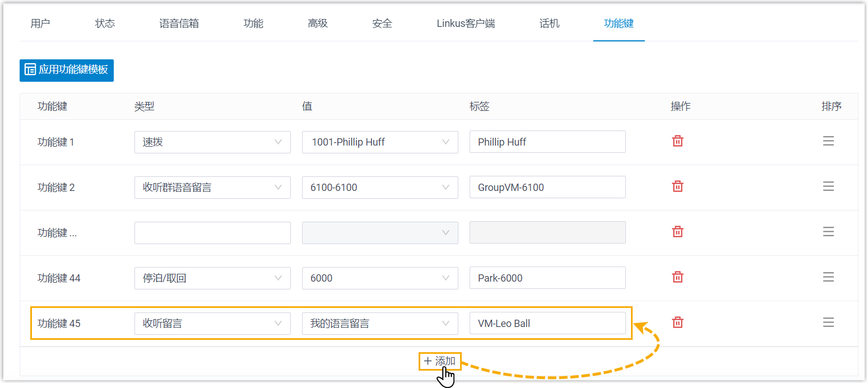Viewport: 868px width, 388px height.
Task: Delete function key 1 row
Action: click(x=677, y=141)
